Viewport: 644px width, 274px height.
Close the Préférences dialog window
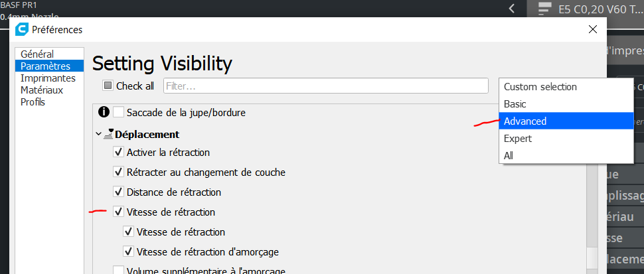click(592, 29)
